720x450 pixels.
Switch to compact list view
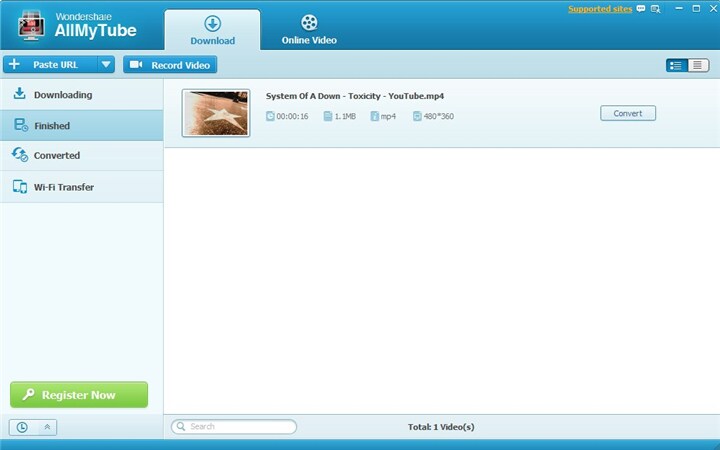click(698, 65)
